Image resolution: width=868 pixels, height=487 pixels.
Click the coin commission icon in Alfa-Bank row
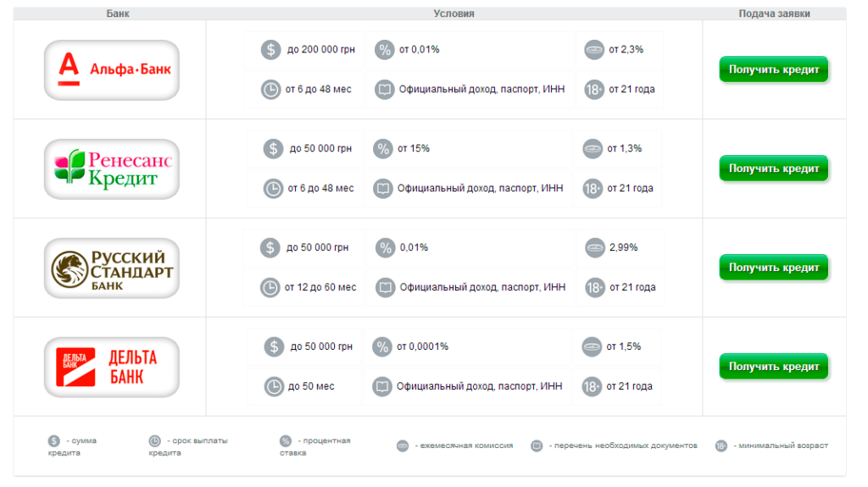click(594, 50)
